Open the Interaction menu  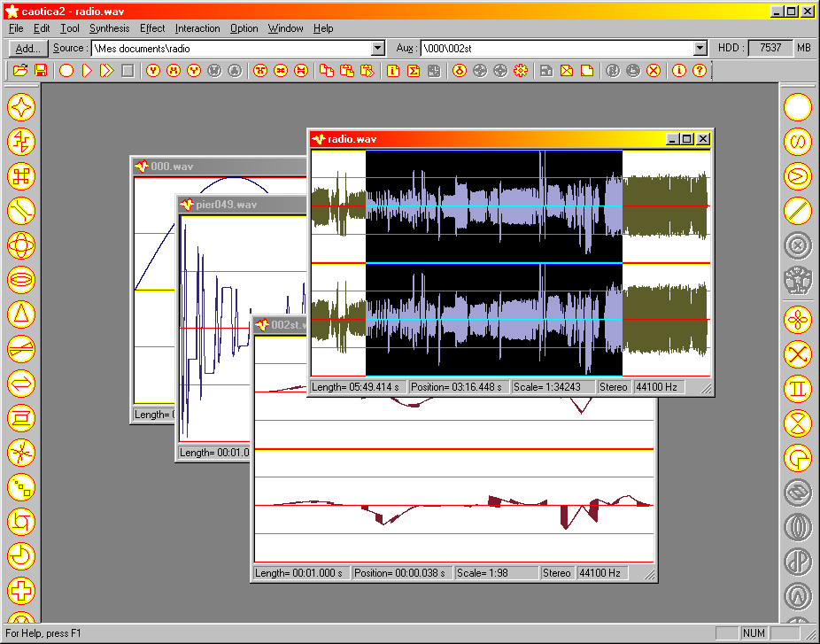pos(197,28)
